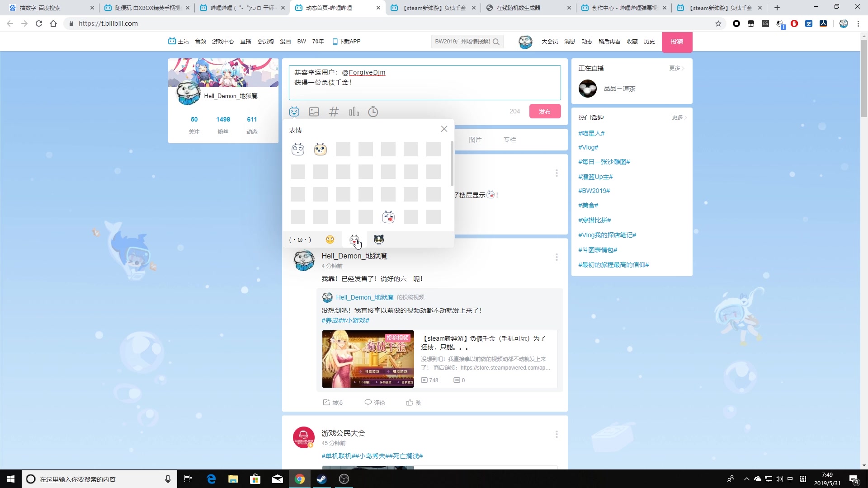
Task: Click the image upload icon under post box
Action: 314,112
